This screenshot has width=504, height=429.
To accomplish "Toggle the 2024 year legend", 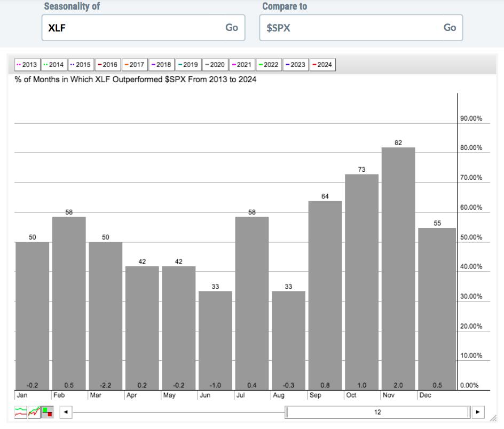I will (x=322, y=65).
